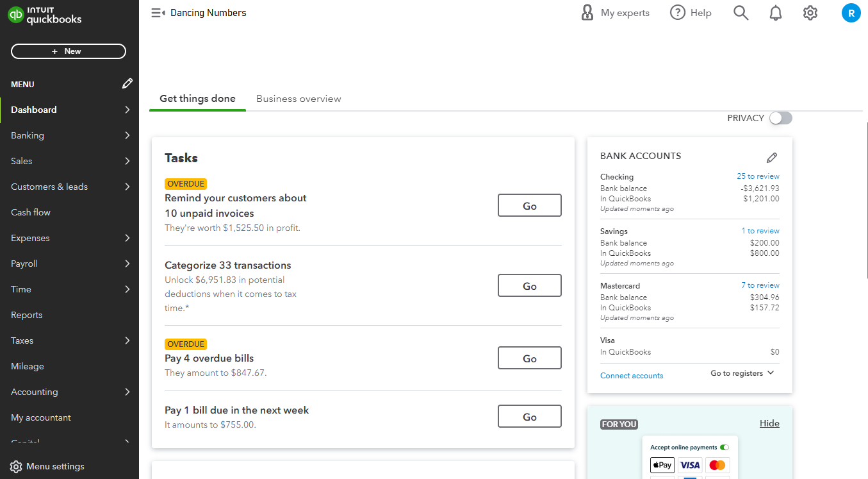Open the settings gear icon

click(810, 12)
